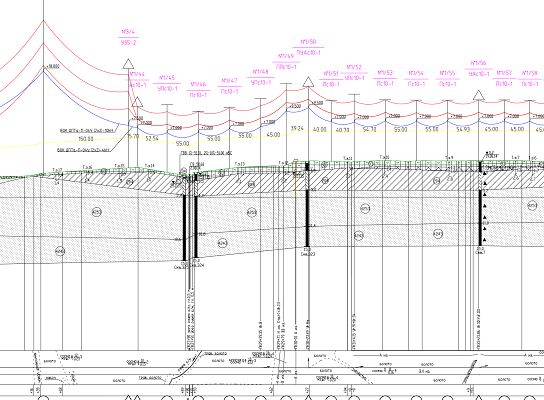Click the tall pole apex at far left
544x400 pixels.
(x=44, y=21)
